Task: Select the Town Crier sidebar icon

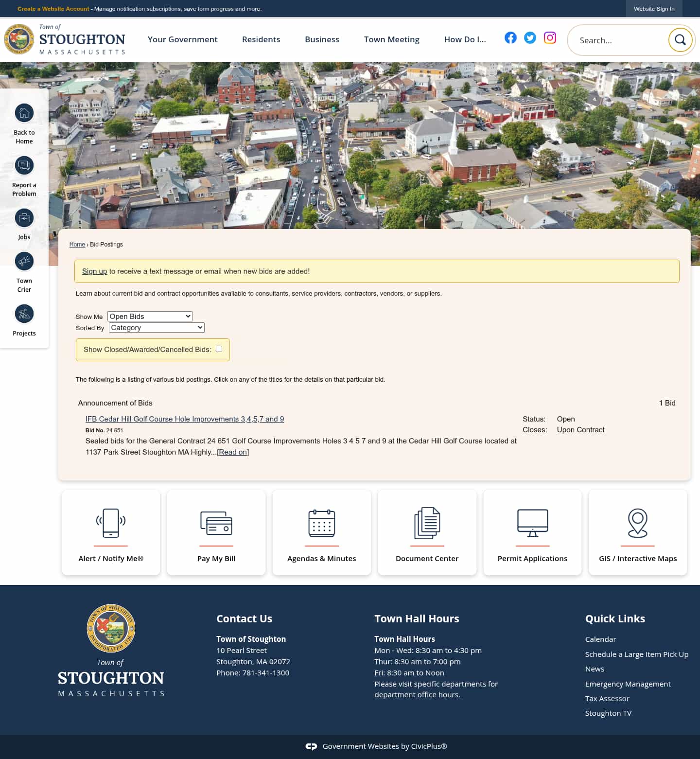Action: pos(24,261)
